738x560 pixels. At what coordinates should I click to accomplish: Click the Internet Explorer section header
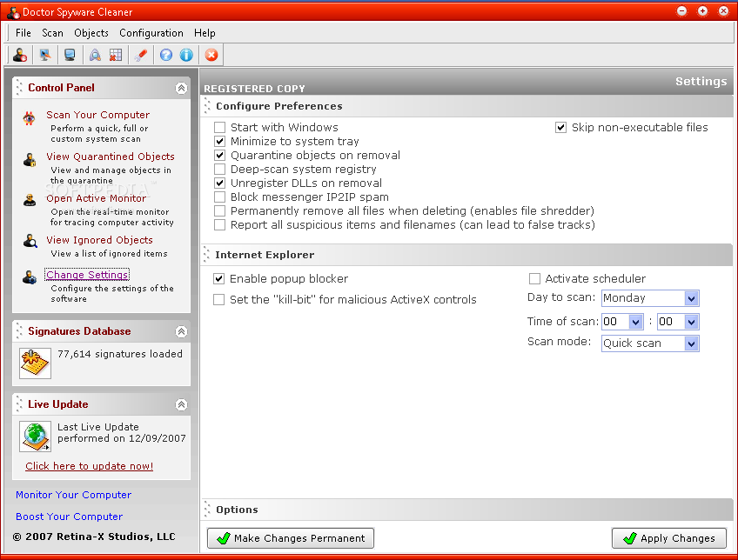[x=466, y=255]
